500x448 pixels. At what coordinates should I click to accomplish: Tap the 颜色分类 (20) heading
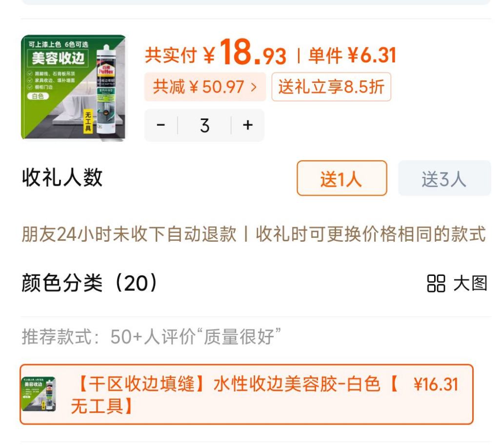(89, 283)
